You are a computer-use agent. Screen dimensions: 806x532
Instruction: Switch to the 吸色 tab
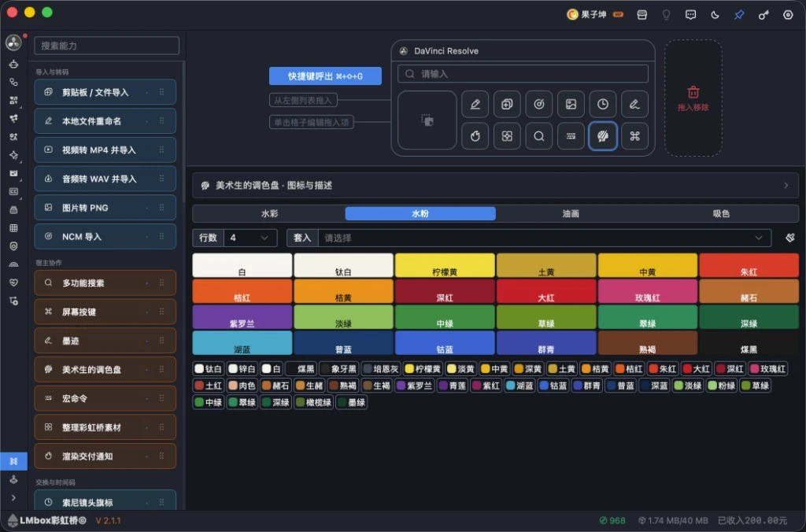pyautogui.click(x=721, y=213)
